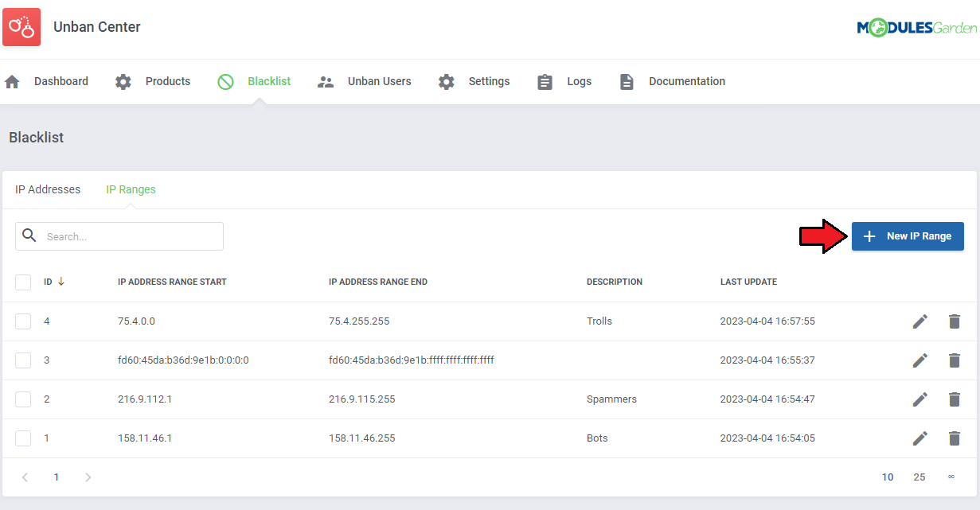This screenshot has height=510, width=980.
Task: Sort by IP Address Range Start column
Action: tap(172, 282)
